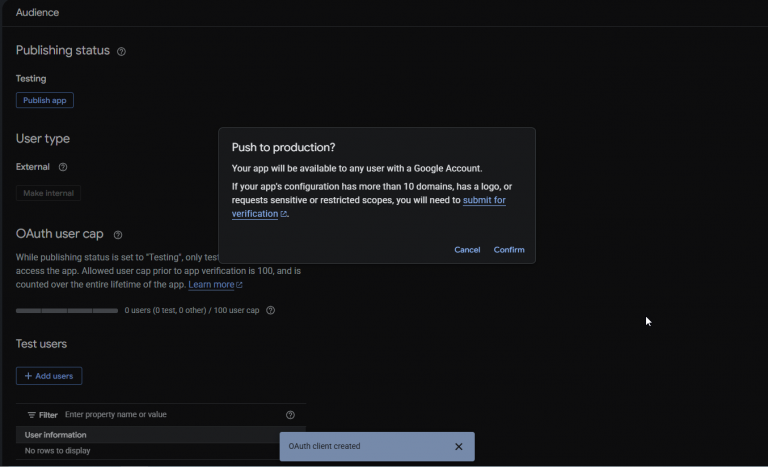Focus the filter property name input
Image resolution: width=768 pixels, height=467 pixels.
pos(171,415)
